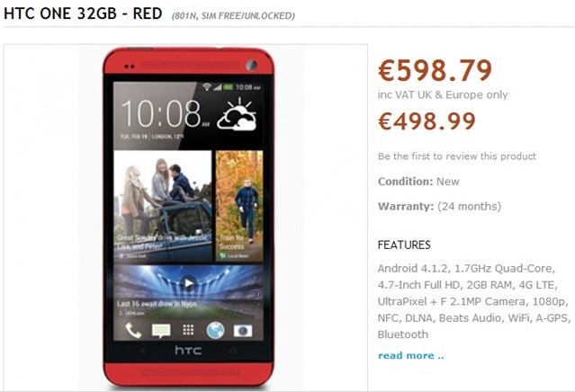Click the HTC logo below the screen

(188, 351)
